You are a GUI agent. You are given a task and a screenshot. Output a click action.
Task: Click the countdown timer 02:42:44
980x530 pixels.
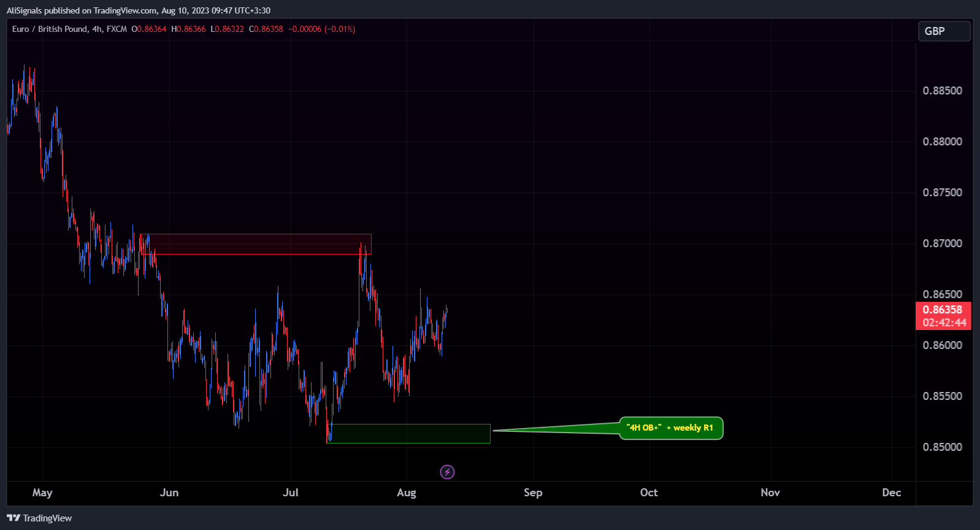point(944,323)
